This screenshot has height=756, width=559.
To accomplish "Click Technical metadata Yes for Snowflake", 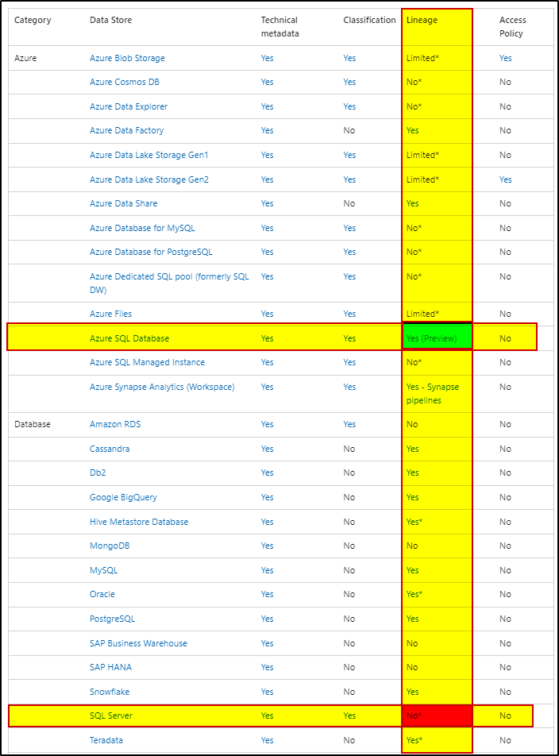I will click(268, 692).
